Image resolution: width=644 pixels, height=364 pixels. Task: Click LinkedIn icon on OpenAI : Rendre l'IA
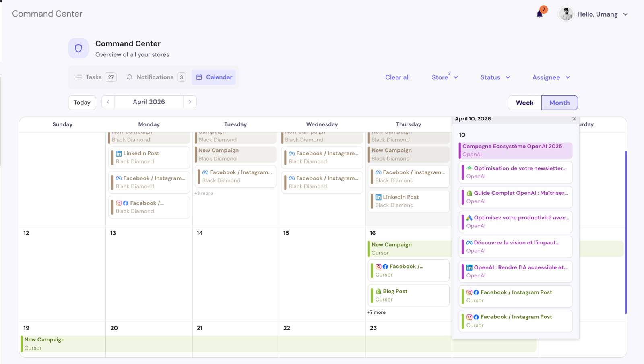pos(469,267)
